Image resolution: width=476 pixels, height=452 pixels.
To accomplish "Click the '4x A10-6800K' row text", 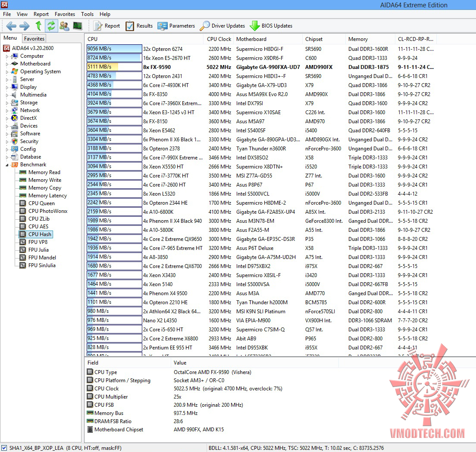I will [x=159, y=212].
